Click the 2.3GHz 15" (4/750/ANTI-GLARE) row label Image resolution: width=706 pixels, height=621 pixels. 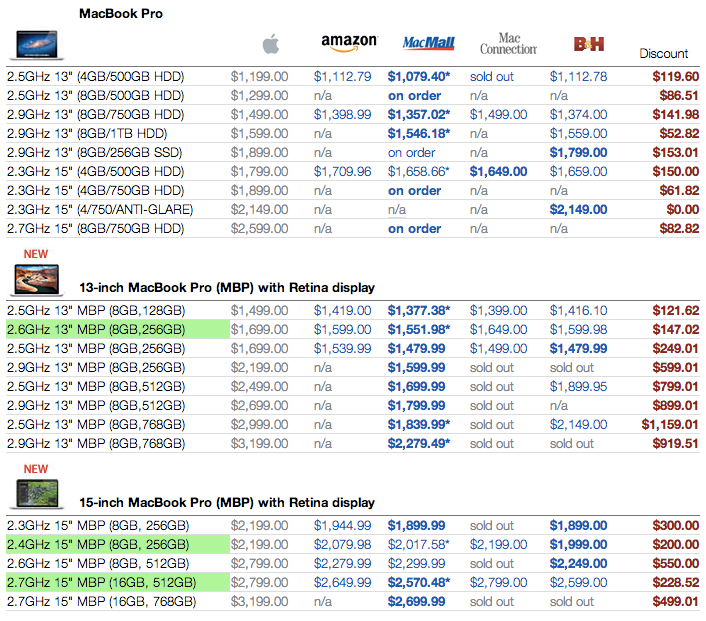point(100,210)
